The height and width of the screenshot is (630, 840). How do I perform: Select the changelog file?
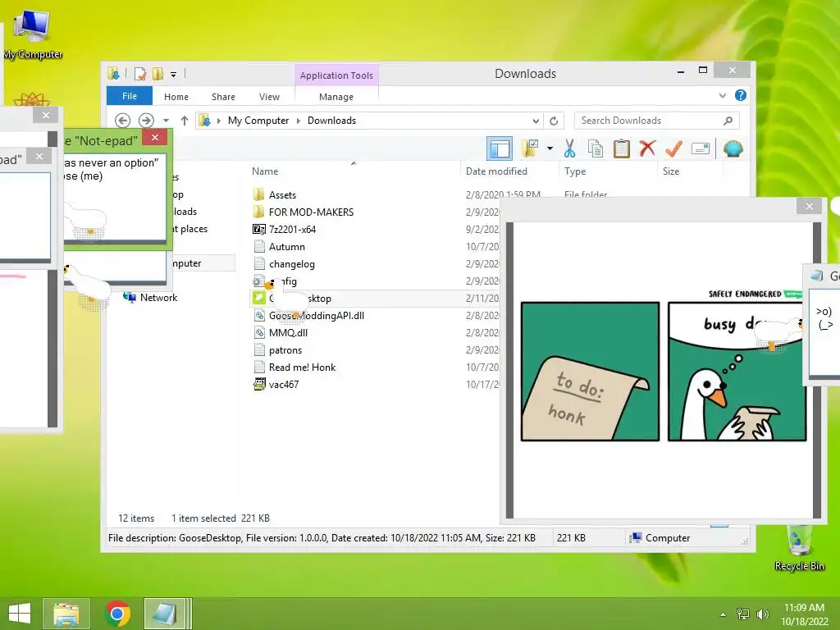tap(291, 264)
